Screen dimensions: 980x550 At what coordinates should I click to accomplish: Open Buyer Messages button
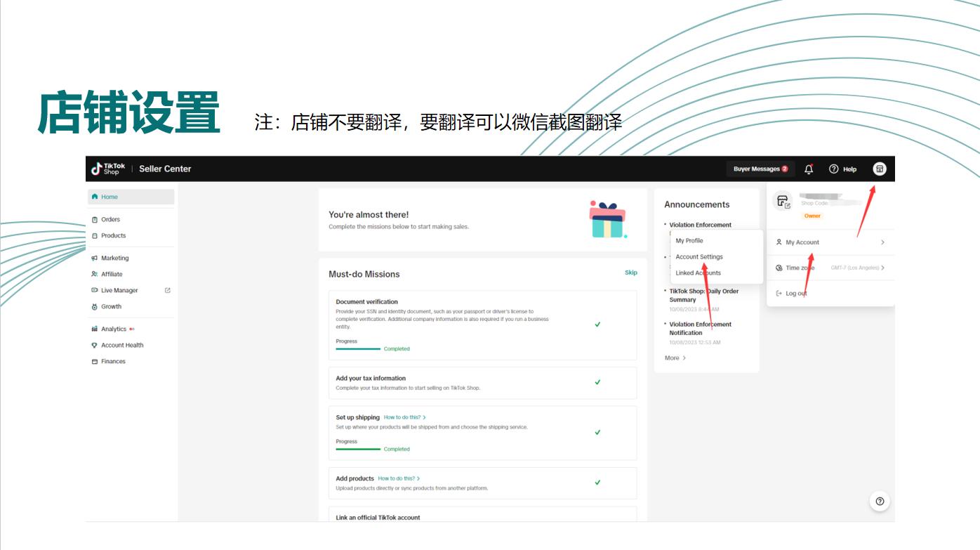(760, 169)
